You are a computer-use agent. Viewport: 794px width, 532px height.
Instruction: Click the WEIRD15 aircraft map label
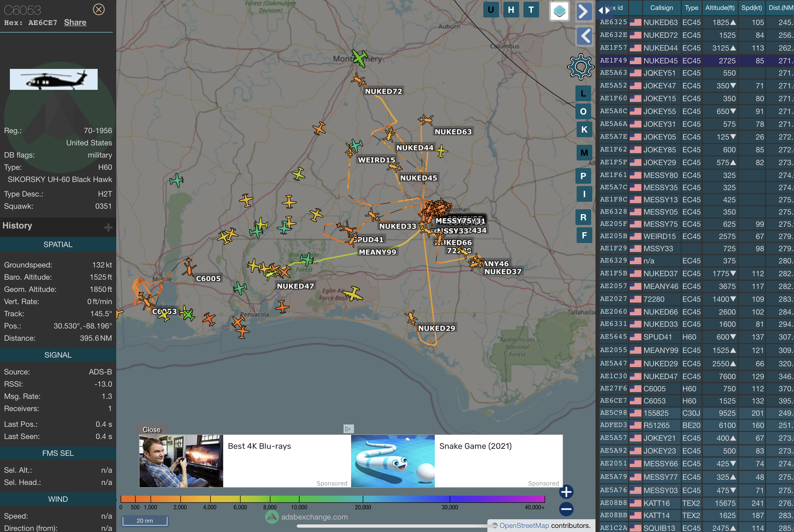click(376, 160)
